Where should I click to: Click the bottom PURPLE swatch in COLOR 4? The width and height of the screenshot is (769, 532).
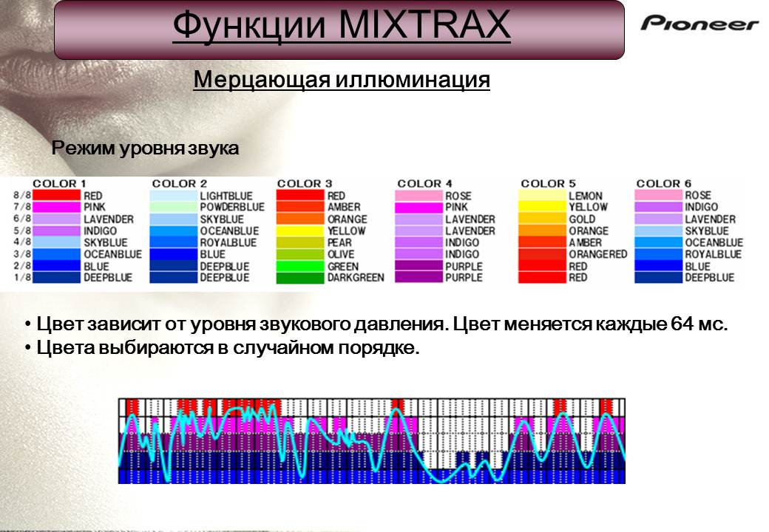[x=419, y=278]
